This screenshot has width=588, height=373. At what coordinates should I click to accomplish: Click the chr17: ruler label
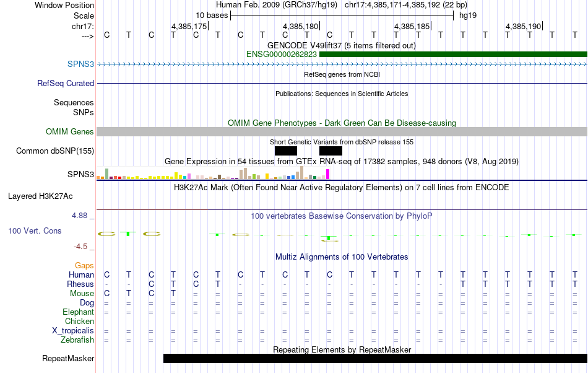point(82,26)
